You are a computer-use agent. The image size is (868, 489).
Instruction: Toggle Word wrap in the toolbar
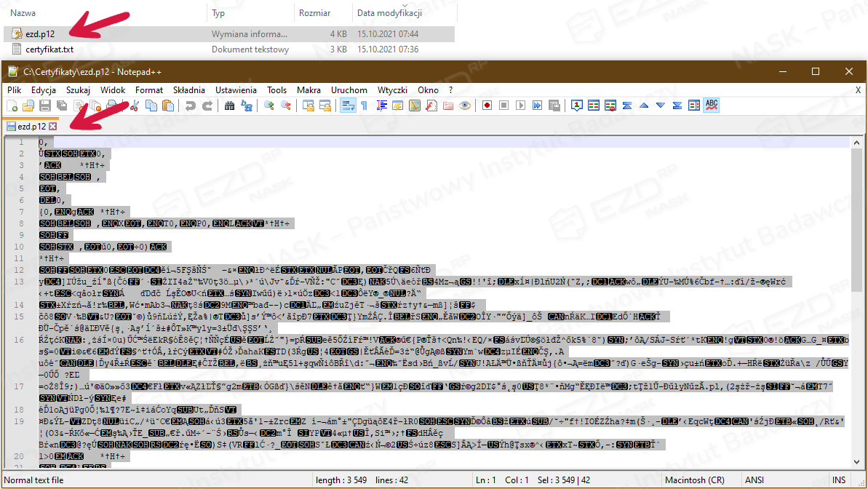pos(347,106)
